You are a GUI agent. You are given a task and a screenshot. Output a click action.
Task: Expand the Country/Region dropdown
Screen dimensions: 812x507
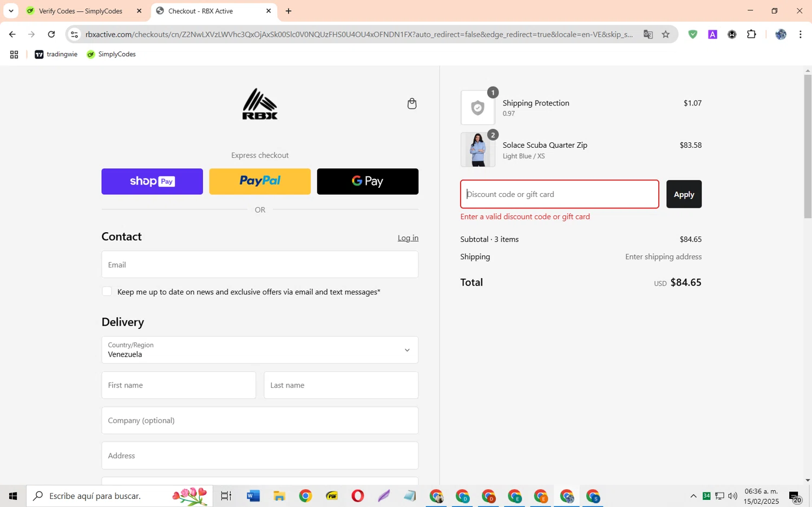(260, 350)
